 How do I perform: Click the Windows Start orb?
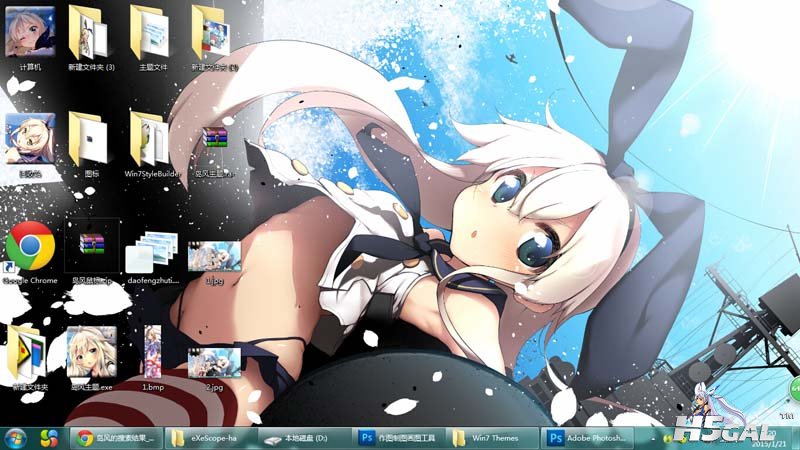16,438
